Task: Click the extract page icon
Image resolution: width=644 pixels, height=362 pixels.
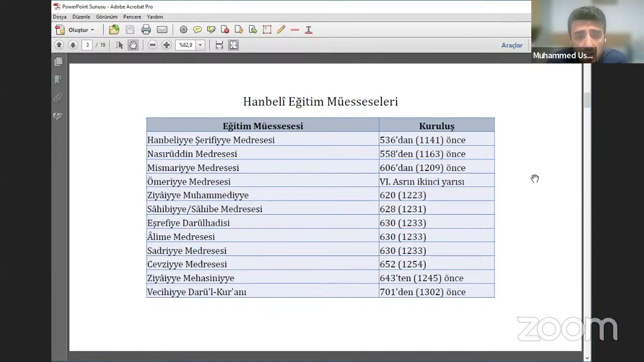Action: [x=253, y=30]
